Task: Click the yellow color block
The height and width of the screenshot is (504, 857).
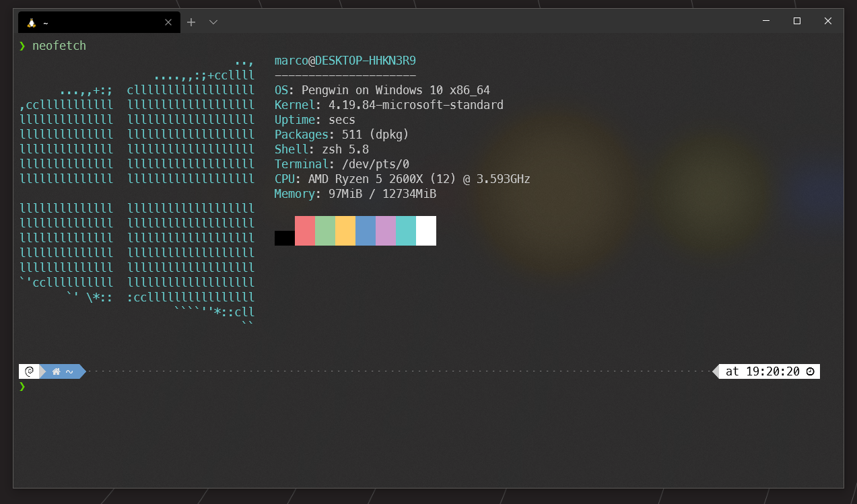Action: [x=345, y=231]
